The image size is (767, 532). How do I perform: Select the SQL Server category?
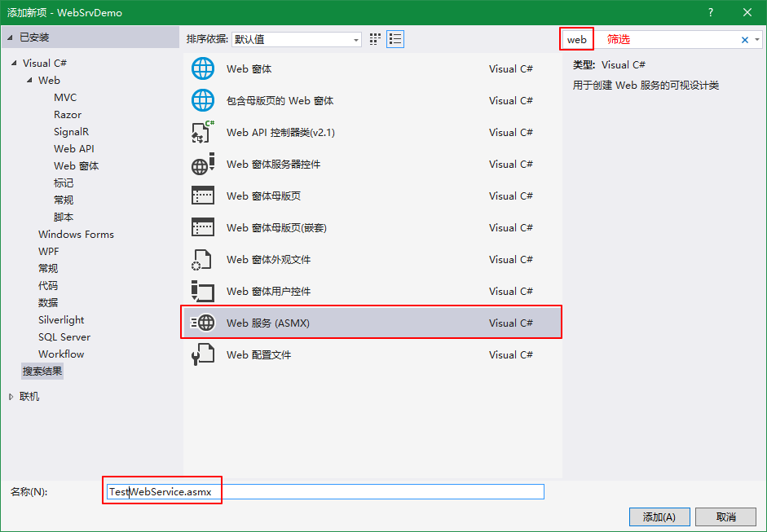coord(64,337)
